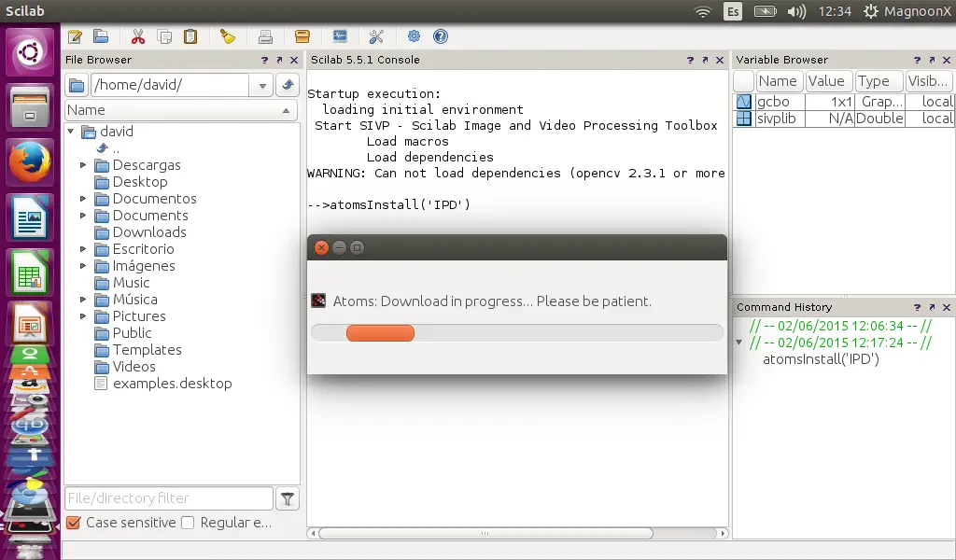Select the Desktop folder

coord(140,182)
